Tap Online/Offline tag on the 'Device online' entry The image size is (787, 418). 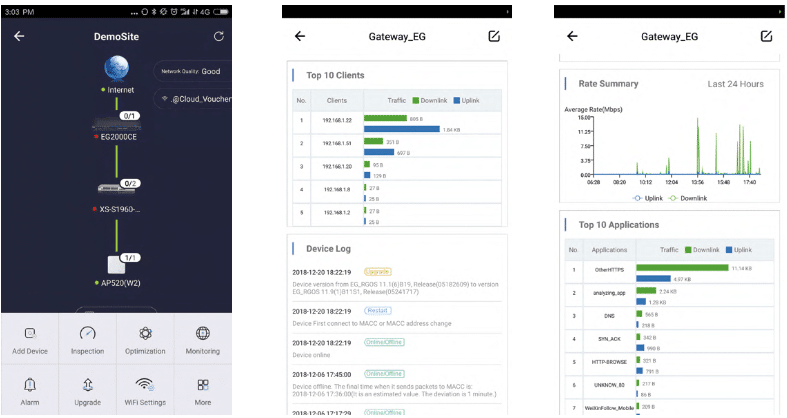coord(384,342)
